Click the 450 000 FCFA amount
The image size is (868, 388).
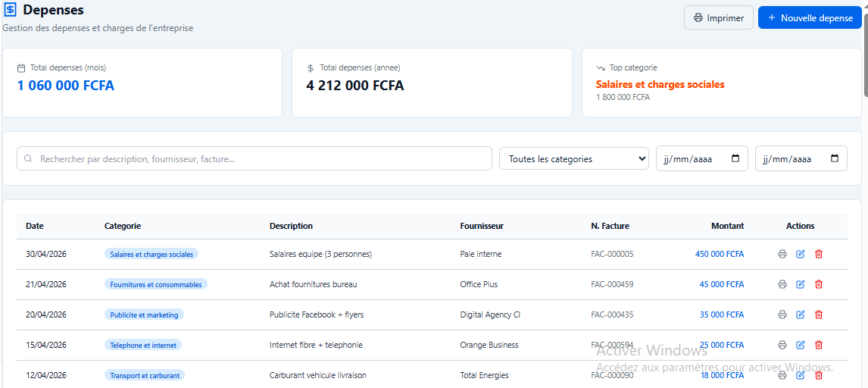pos(720,254)
